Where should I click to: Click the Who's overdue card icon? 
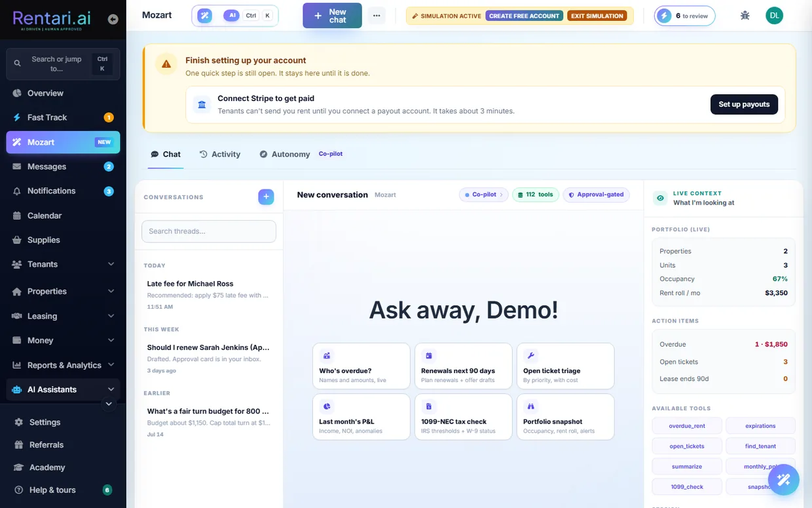[326, 356]
